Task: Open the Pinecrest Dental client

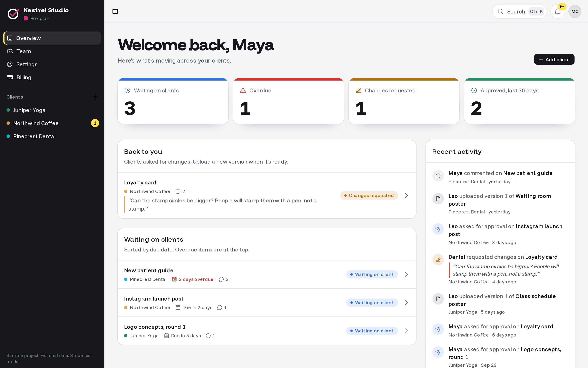Action: (52, 136)
